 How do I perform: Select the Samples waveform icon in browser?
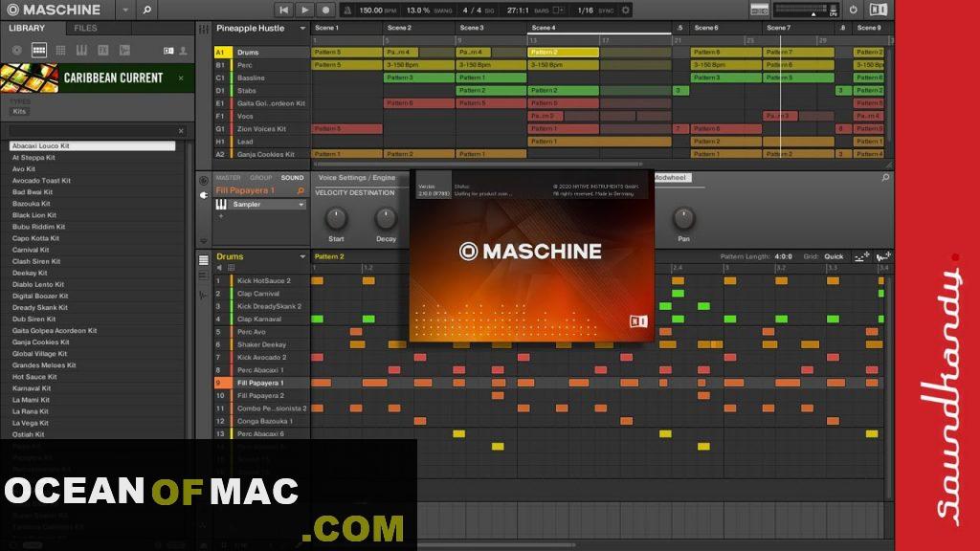[124, 51]
